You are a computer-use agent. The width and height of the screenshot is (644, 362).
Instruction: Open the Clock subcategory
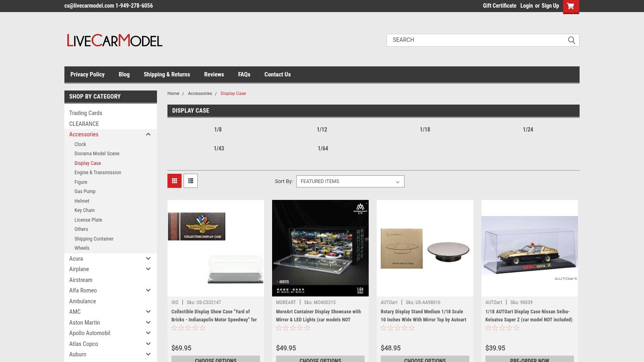(80, 144)
